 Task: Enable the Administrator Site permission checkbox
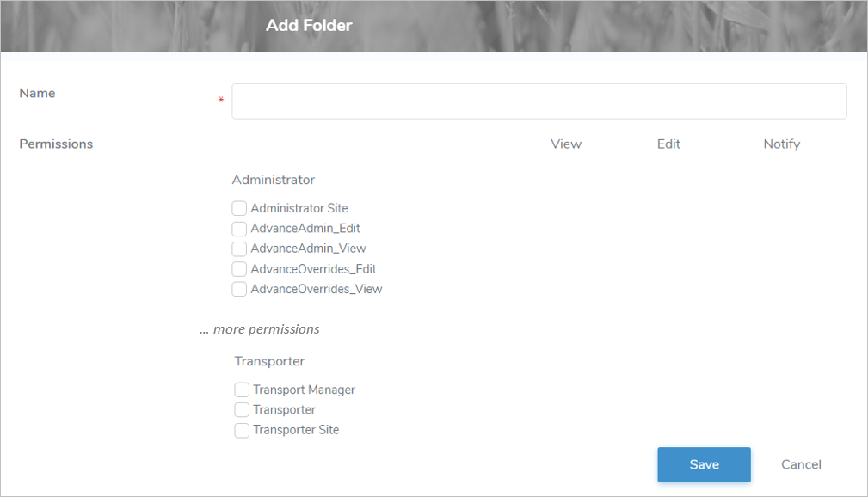click(x=239, y=208)
